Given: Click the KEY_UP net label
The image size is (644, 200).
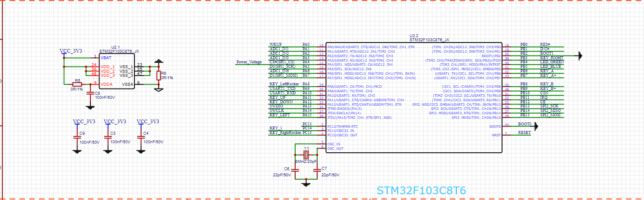Looking at the screenshot, I should point(278,98).
